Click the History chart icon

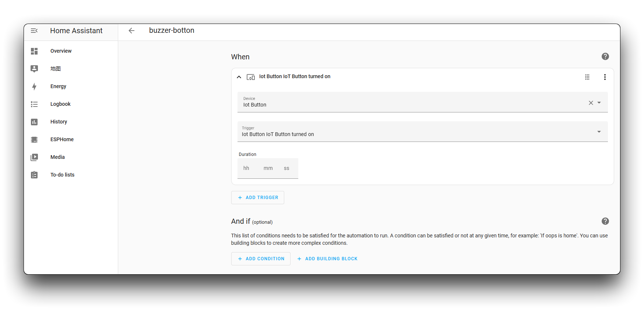(x=34, y=122)
